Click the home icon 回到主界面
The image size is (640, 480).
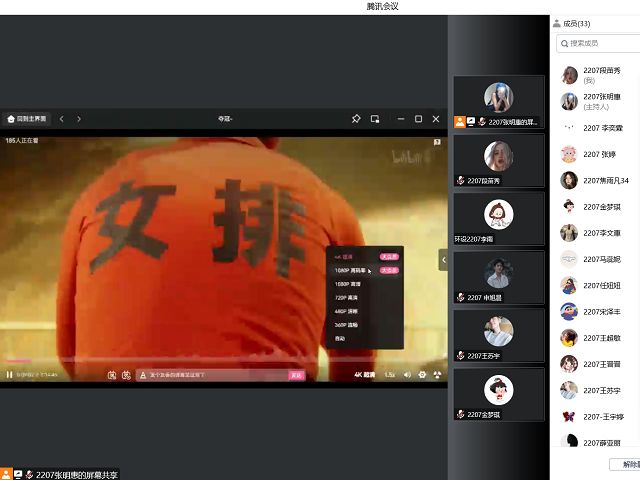pos(27,119)
